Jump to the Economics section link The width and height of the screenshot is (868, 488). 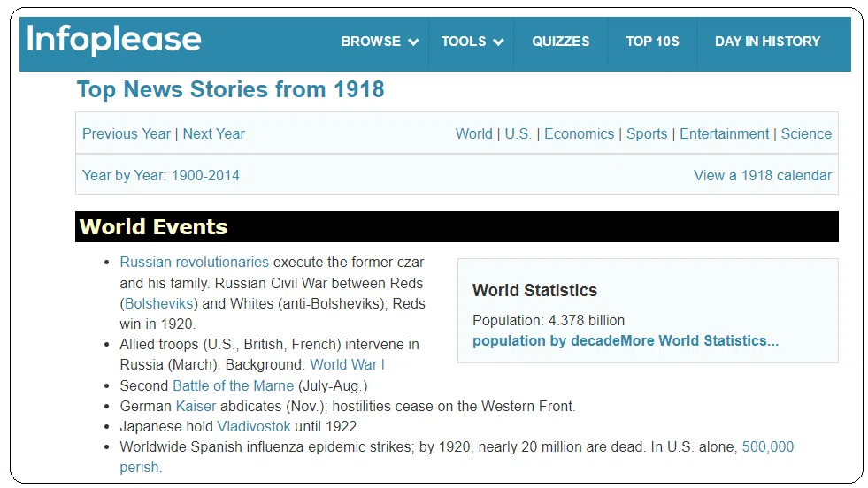pyautogui.click(x=579, y=133)
